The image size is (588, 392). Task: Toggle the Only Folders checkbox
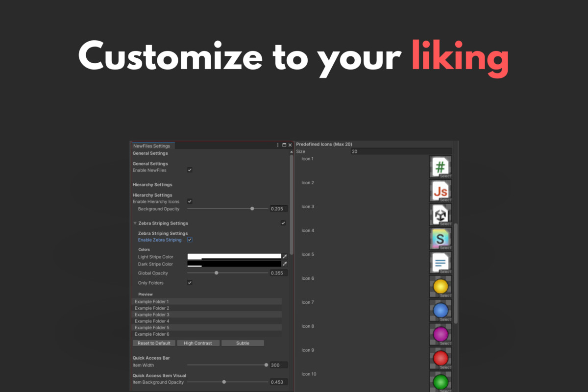[x=190, y=283]
